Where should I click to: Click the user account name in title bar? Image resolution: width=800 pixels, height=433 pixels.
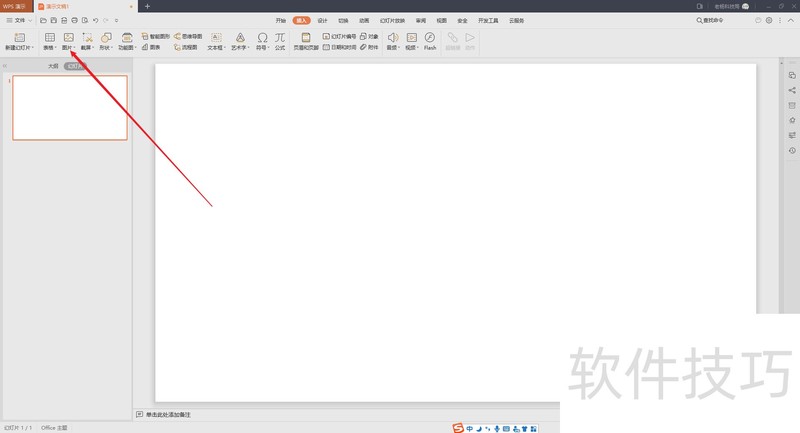coord(727,7)
